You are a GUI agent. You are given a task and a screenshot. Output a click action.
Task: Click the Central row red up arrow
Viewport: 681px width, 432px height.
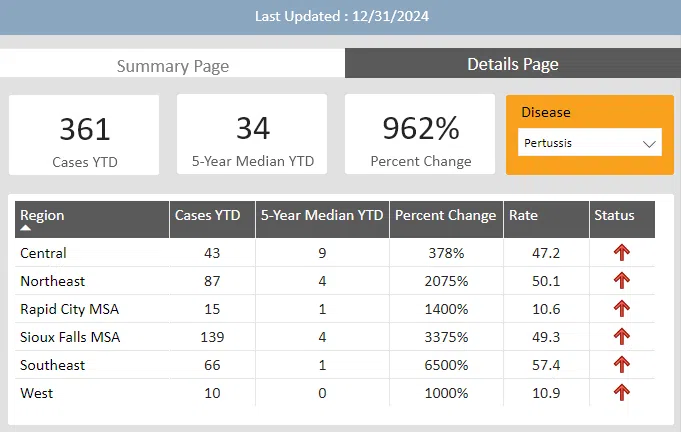(622, 253)
